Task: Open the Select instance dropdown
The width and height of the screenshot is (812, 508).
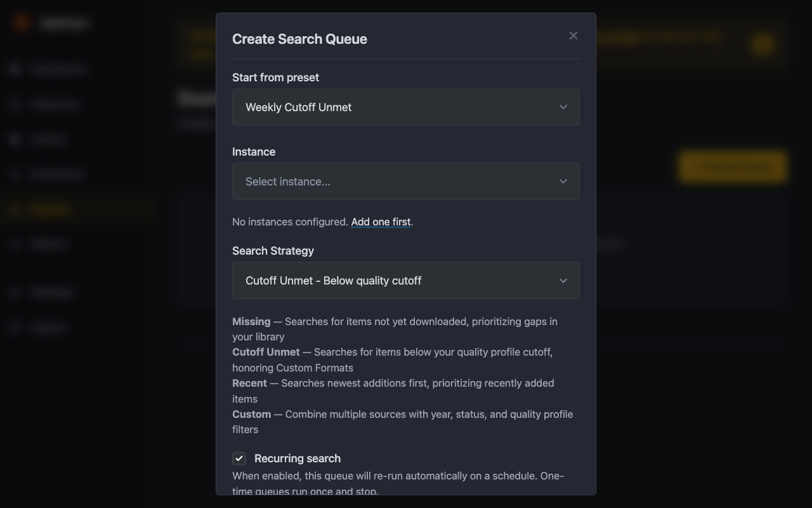Action: 406,181
